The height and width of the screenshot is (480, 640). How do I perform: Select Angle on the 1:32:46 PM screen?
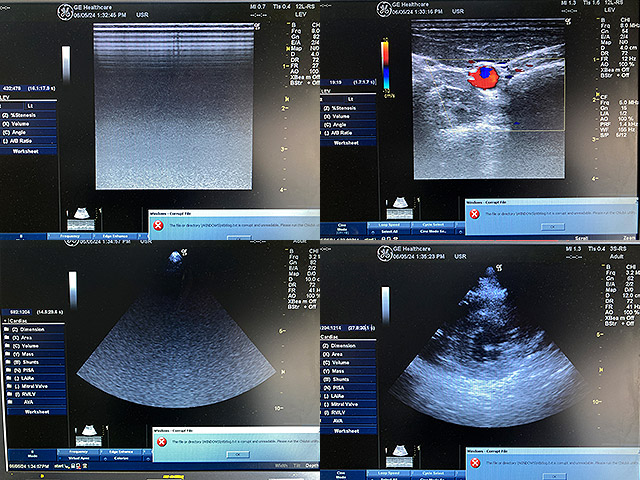(x=28, y=133)
